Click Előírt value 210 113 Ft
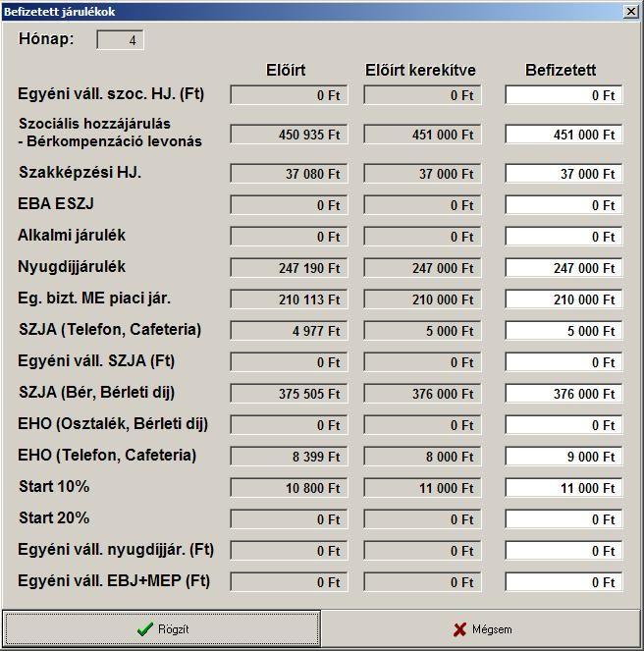Viewport: 644px width, 651px height. (x=289, y=299)
